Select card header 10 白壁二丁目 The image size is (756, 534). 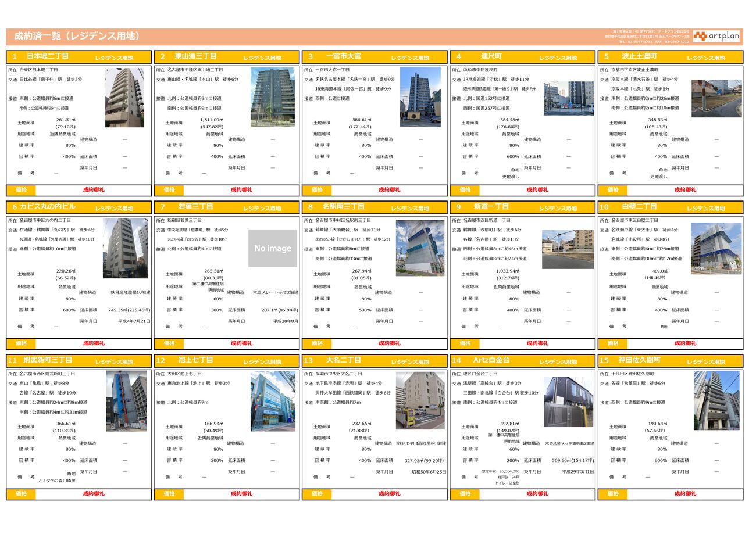point(671,207)
